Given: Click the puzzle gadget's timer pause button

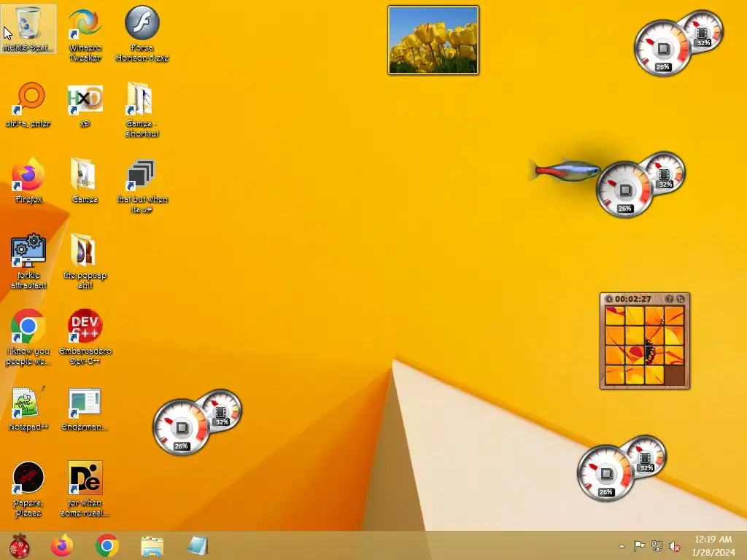Looking at the screenshot, I should [x=608, y=299].
